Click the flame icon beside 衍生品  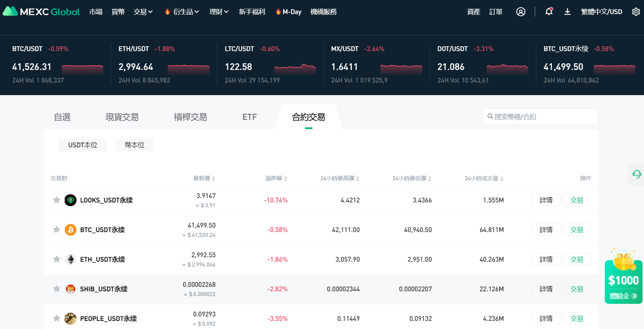[x=167, y=11]
